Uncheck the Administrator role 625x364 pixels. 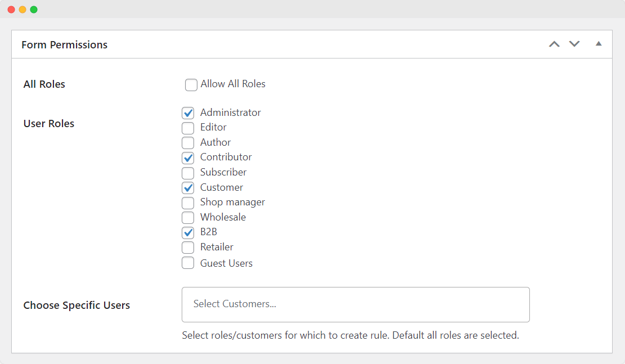pos(188,113)
